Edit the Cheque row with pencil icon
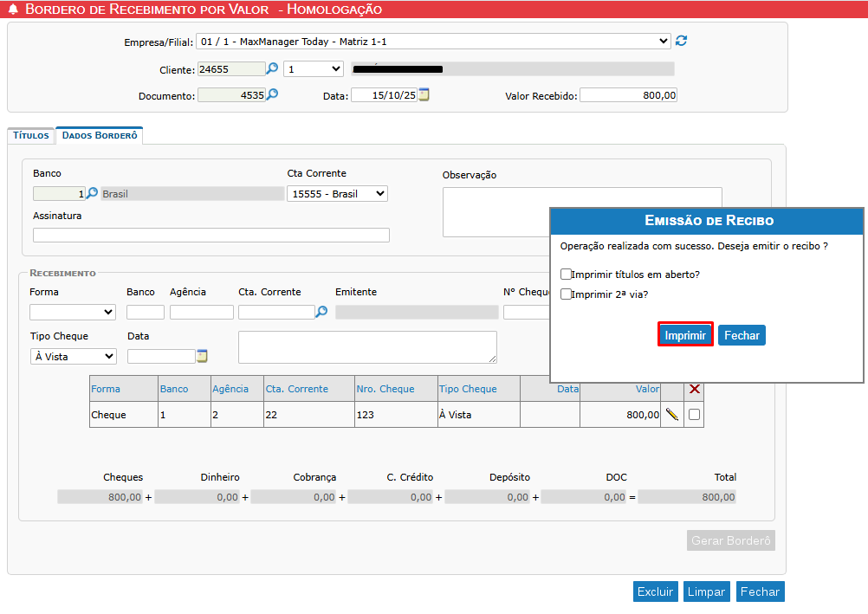 coord(671,415)
